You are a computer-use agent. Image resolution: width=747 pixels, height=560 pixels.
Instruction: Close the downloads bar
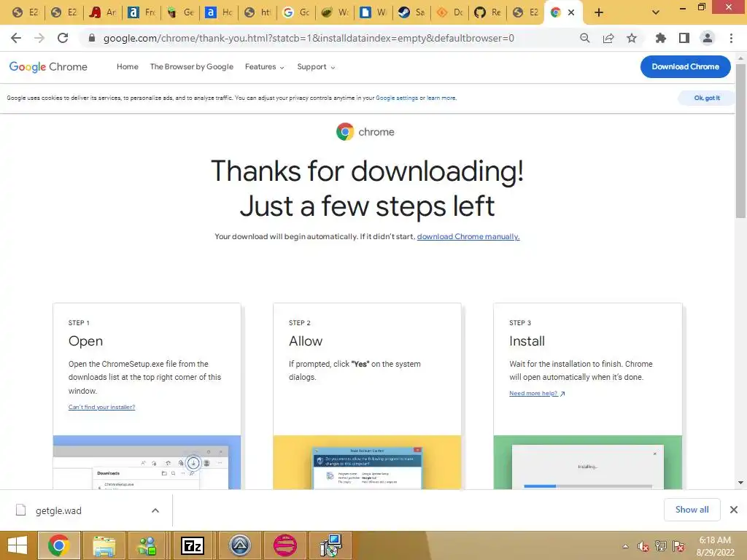pyautogui.click(x=734, y=510)
